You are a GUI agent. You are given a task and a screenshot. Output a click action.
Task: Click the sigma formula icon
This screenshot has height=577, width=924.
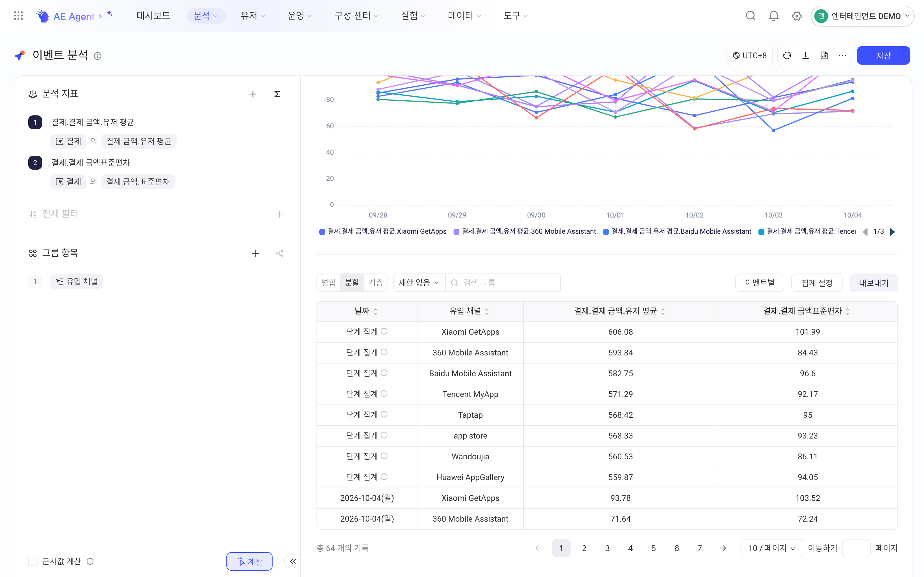coord(277,94)
